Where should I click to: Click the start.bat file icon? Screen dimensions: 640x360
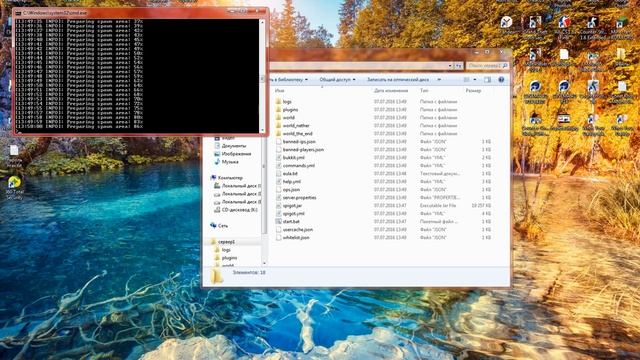(x=278, y=221)
